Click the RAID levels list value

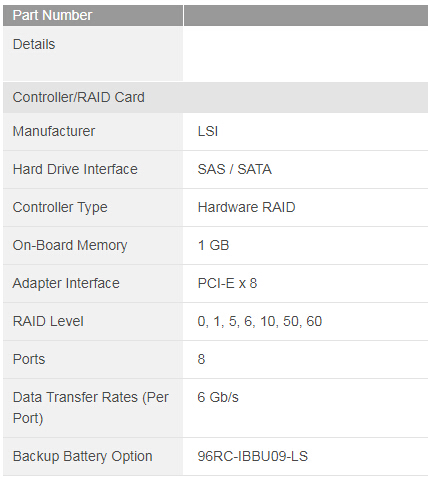click(x=260, y=321)
